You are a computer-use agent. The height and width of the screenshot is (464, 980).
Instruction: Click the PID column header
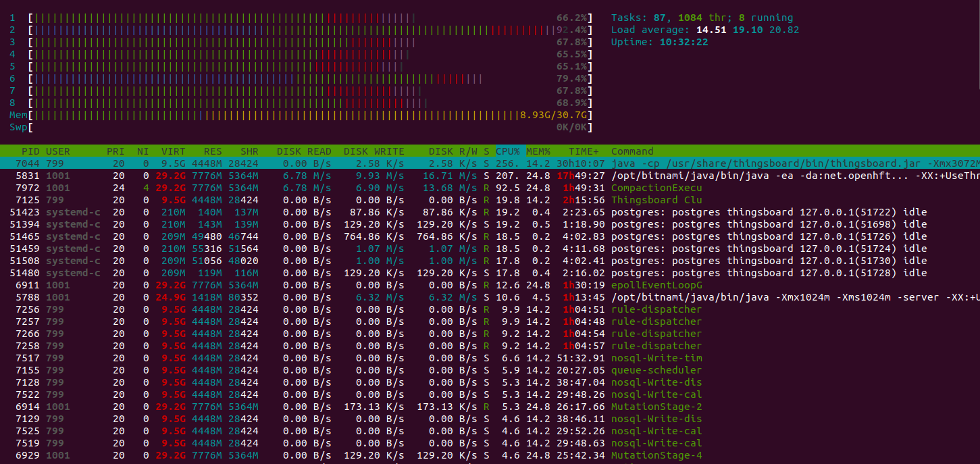point(30,151)
